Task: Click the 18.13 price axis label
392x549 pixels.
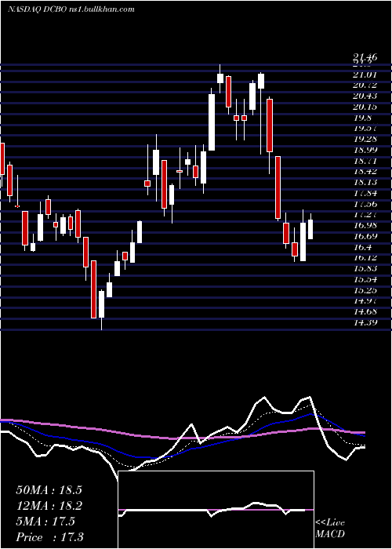Action: point(365,182)
